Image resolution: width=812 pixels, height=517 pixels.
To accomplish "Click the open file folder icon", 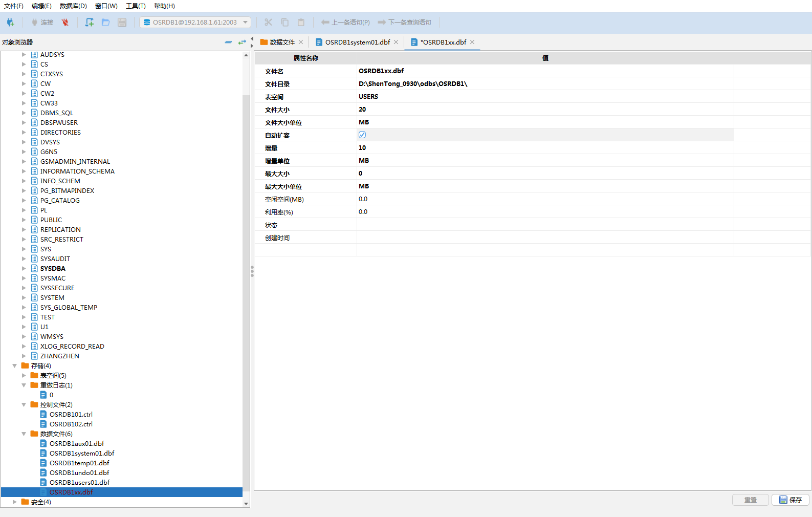I will [x=106, y=23].
